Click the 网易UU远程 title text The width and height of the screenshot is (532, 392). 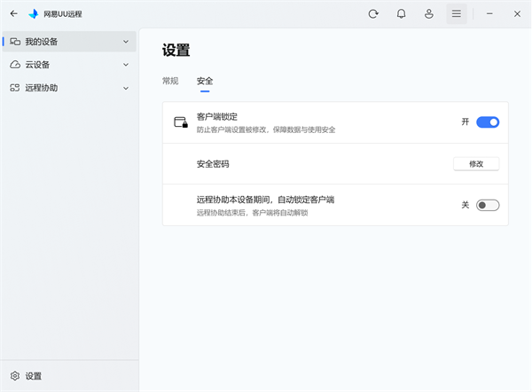(x=63, y=14)
